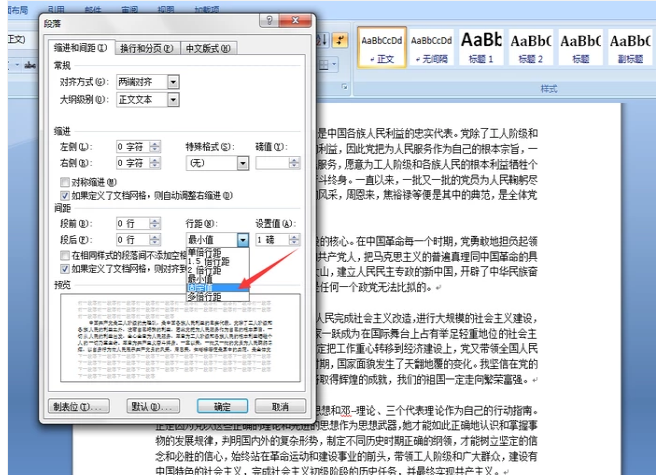Image resolution: width=656 pixels, height=475 pixels.
Task: Open the 对齐方式 alignment dropdown
Action: coord(173,82)
